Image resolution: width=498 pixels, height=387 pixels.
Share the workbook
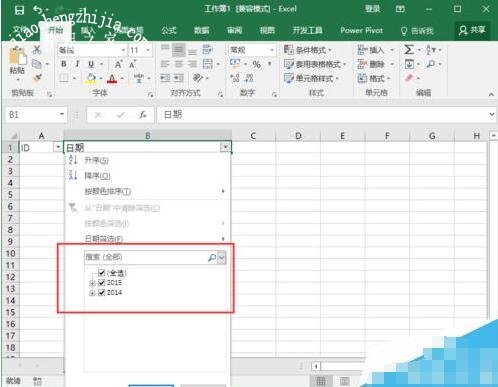472,31
